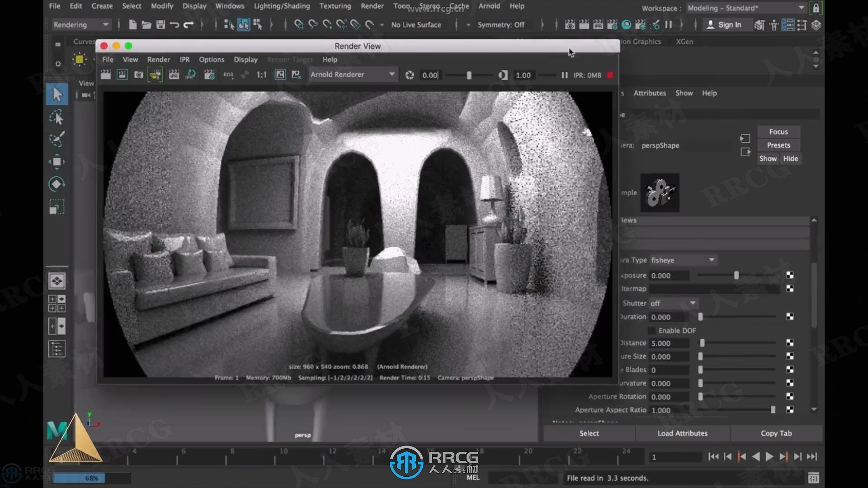Open the Arnold menu in main menu bar
Image resolution: width=868 pixels, height=488 pixels.
489,6
